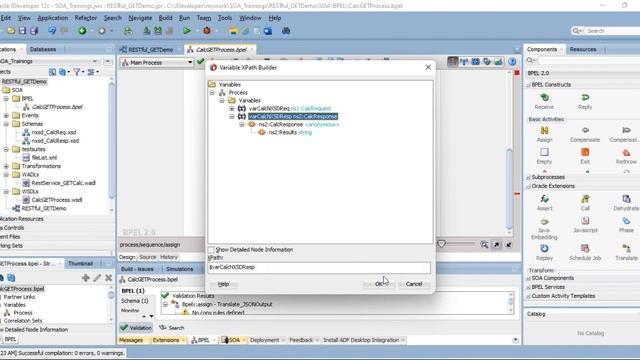
Task: Click the Validation button in log panel
Action: pyautogui.click(x=136, y=328)
